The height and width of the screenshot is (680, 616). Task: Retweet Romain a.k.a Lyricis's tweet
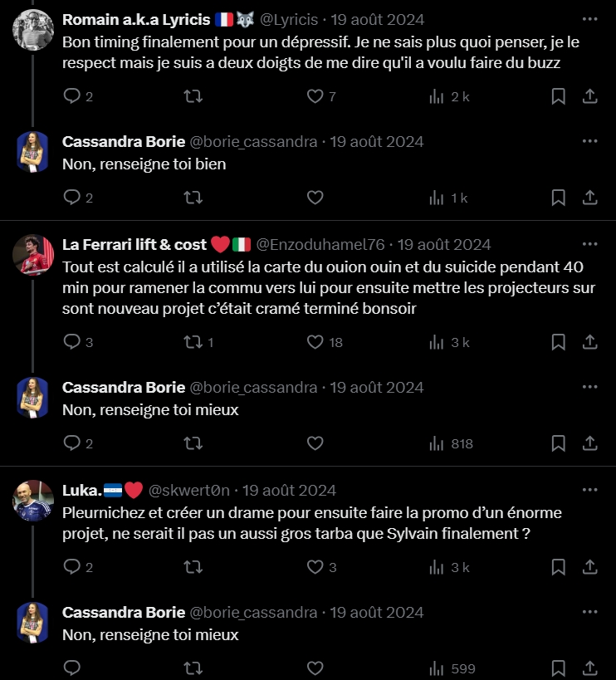[x=193, y=96]
